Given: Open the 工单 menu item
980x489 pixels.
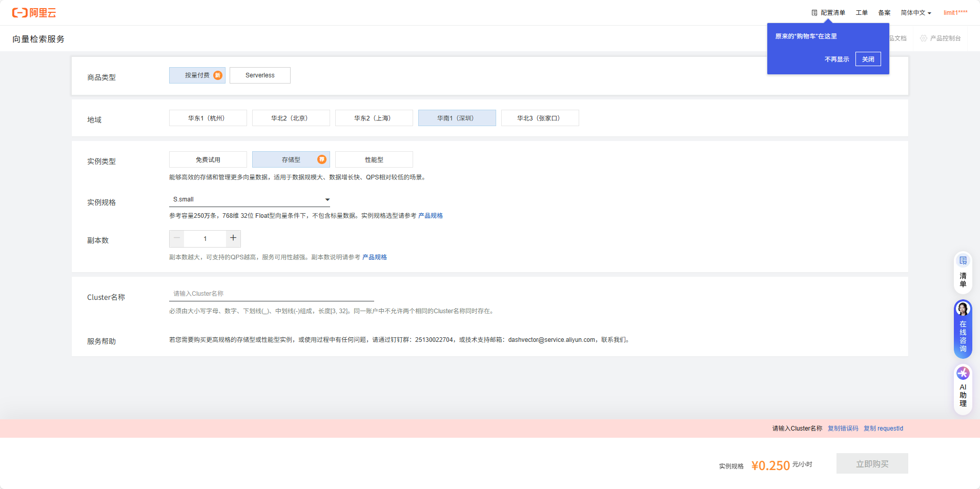Looking at the screenshot, I should click(862, 13).
